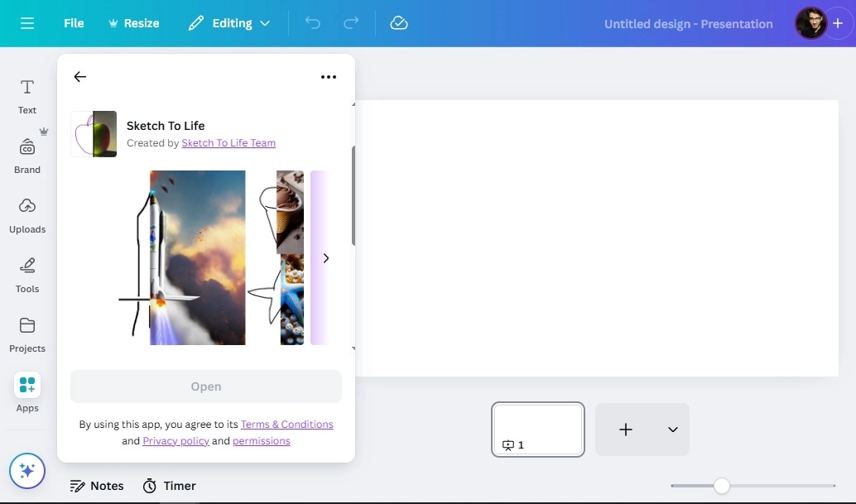
Task: Select the Brand kit sidebar icon
Action: coord(26,153)
